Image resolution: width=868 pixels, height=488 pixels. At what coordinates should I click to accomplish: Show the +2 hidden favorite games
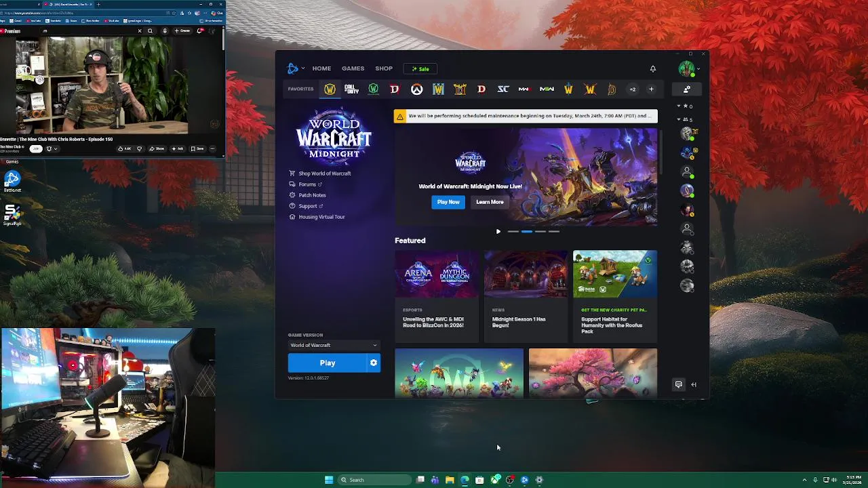[x=633, y=89]
